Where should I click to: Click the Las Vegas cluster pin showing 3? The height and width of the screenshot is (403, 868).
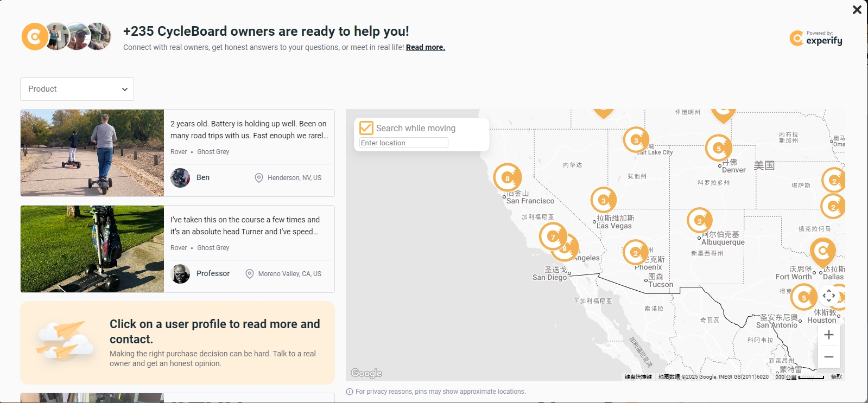pos(603,200)
